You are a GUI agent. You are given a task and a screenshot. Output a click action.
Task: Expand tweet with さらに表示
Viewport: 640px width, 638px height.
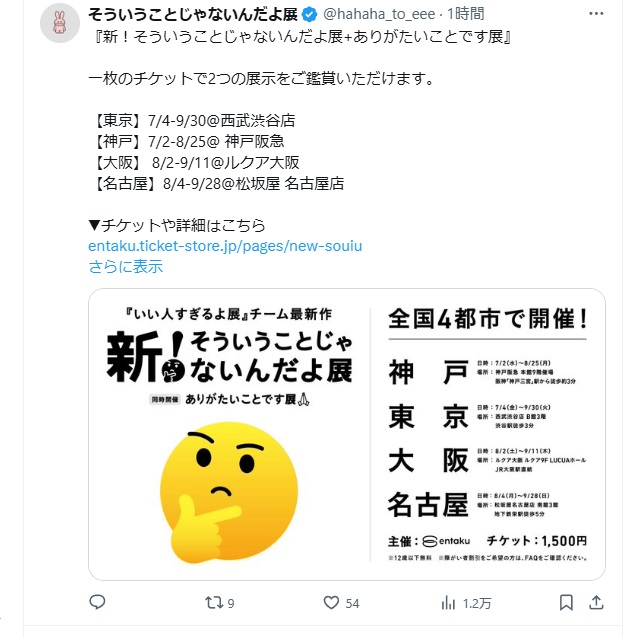pyautogui.click(x=126, y=267)
